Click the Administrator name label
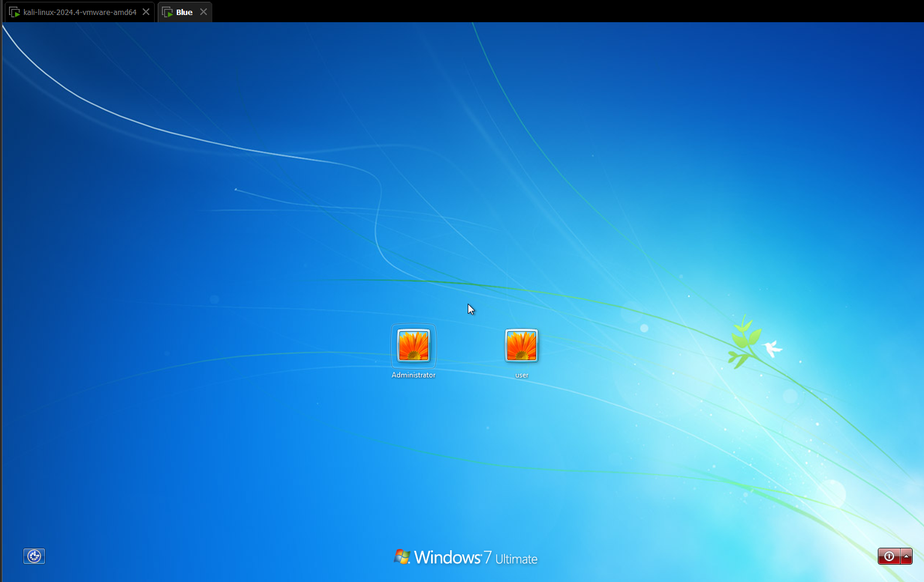This screenshot has width=924, height=582. coord(414,375)
